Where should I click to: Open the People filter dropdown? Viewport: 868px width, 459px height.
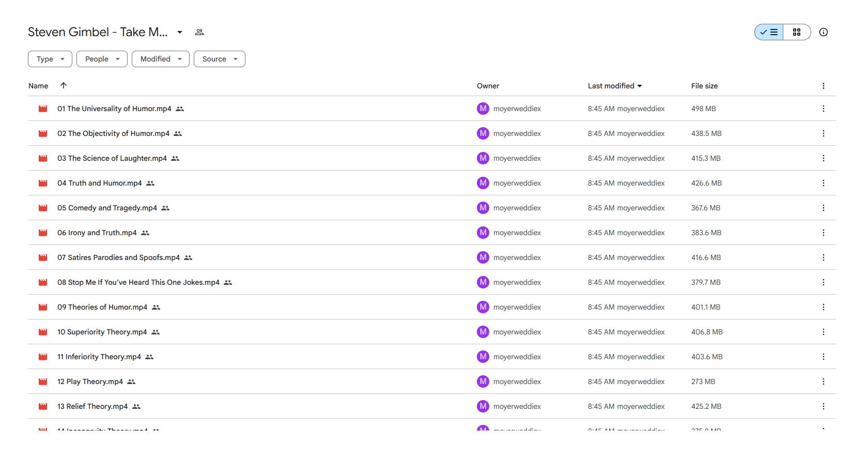(x=102, y=59)
